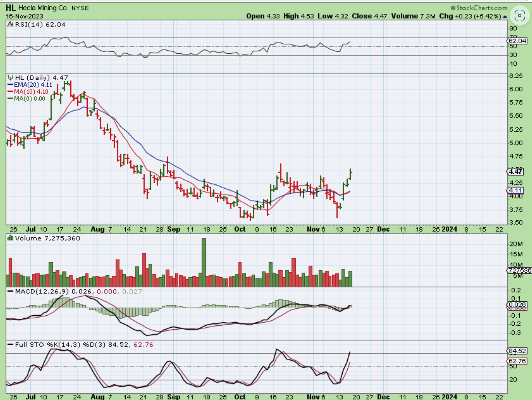The image size is (532, 400).
Task: Click the HL Hecla Mining Co. title
Action: (x=47, y=8)
